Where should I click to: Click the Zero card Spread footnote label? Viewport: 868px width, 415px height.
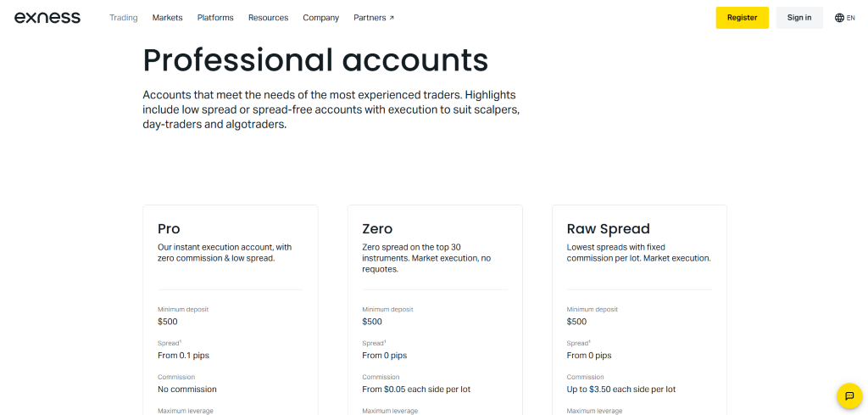(x=374, y=343)
